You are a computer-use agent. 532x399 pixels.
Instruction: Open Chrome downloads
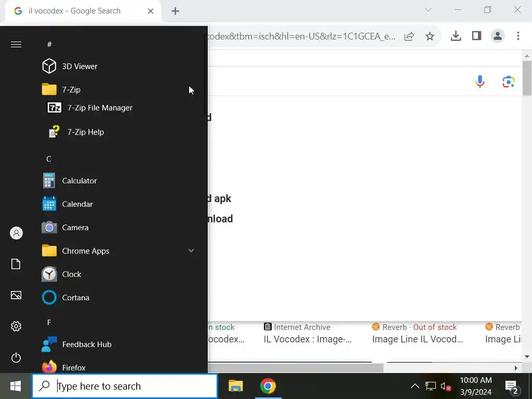pyautogui.click(x=456, y=36)
